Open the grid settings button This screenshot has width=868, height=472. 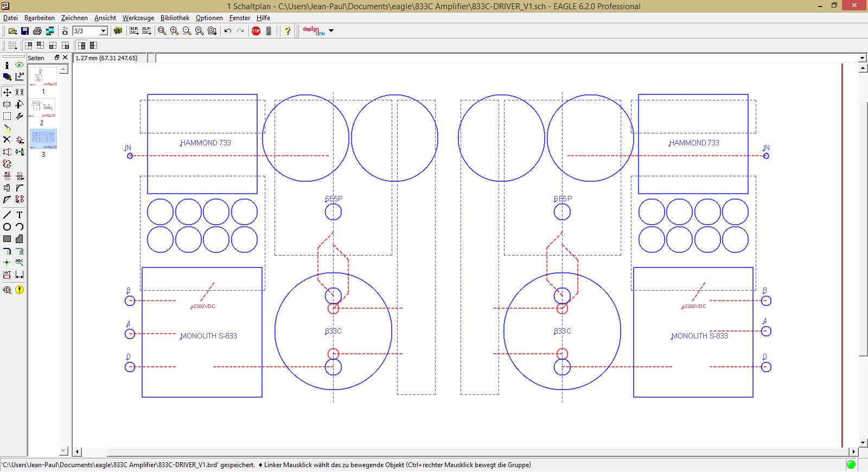click(x=12, y=46)
